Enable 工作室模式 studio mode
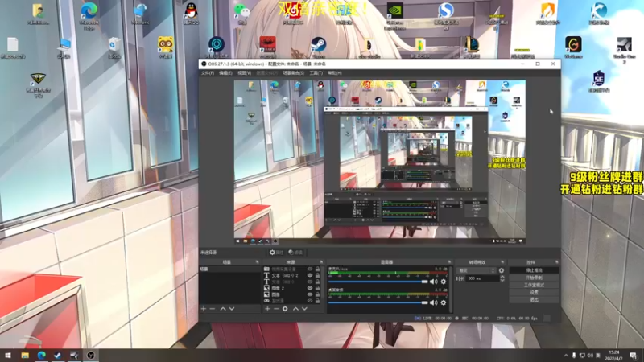The width and height of the screenshot is (644, 362). click(x=534, y=286)
